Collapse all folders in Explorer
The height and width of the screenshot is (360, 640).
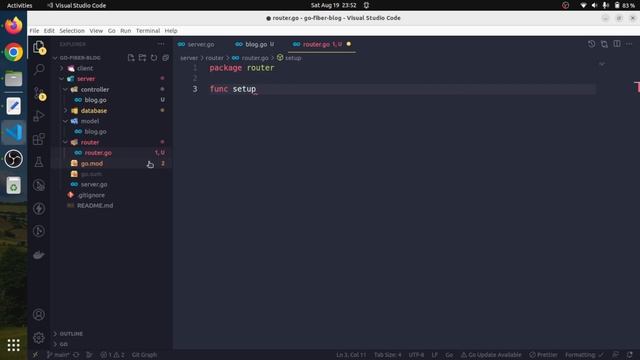pyautogui.click(x=165, y=58)
